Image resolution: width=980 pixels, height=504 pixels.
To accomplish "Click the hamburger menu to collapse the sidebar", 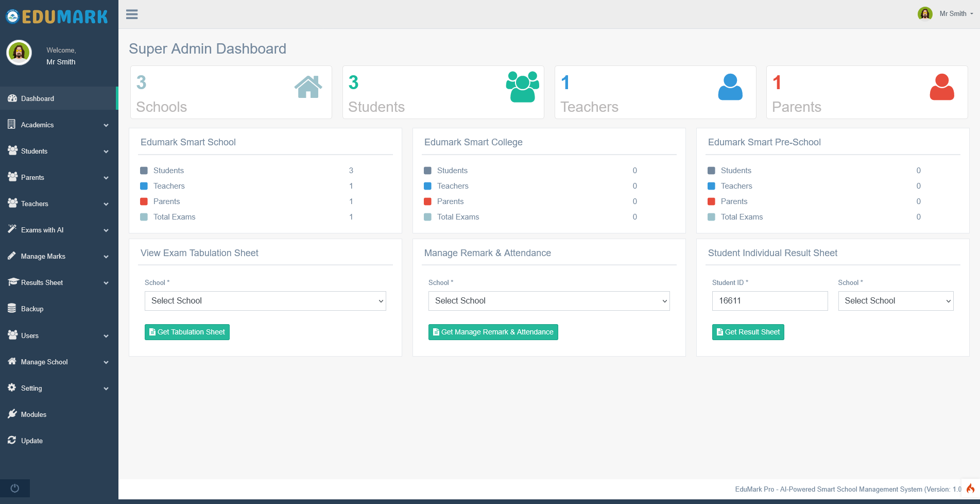I will pos(132,14).
